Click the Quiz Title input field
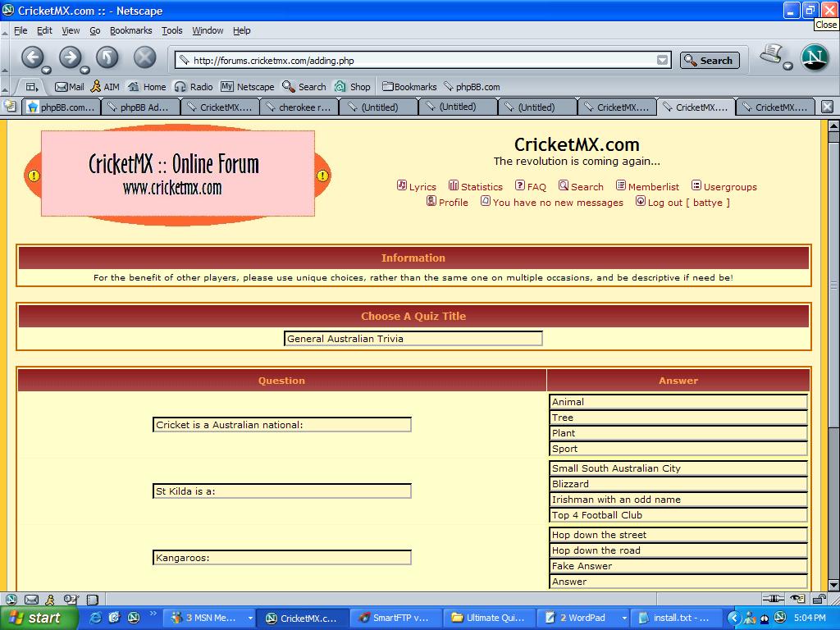This screenshot has height=630, width=840. [413, 339]
